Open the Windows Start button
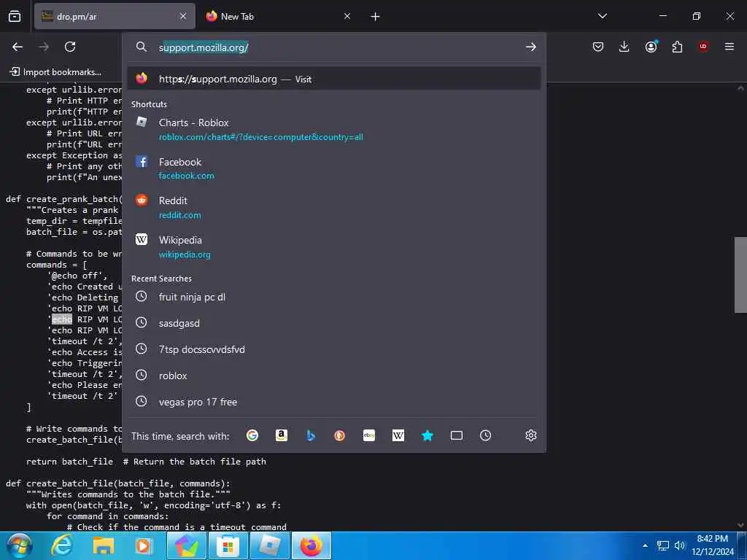This screenshot has height=560, width=747. tap(20, 545)
